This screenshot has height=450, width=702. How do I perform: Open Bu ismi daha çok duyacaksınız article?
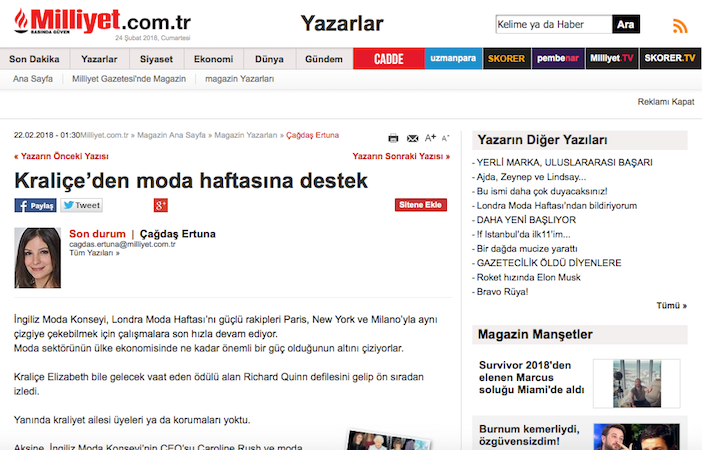click(542, 191)
